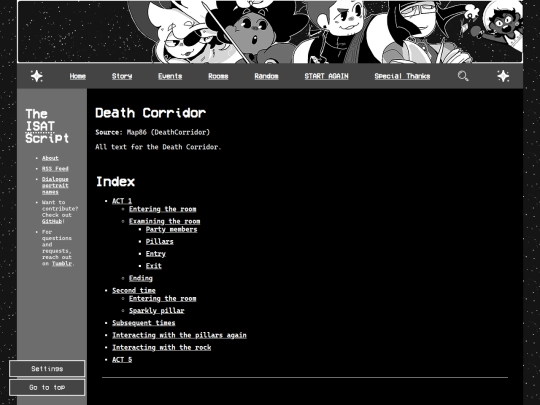Jump to first Entering the room link

point(163,209)
